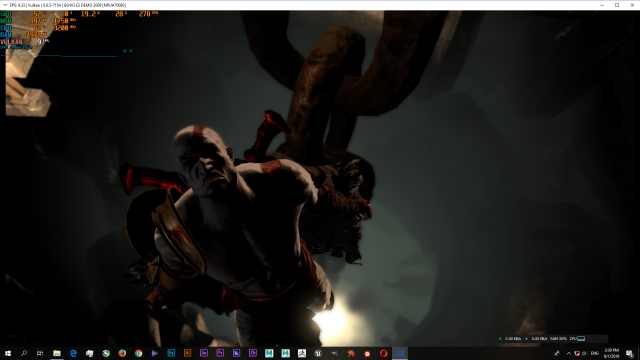Click the RPCS3 window title bar icon
The image size is (640, 360).
pos(5,5)
